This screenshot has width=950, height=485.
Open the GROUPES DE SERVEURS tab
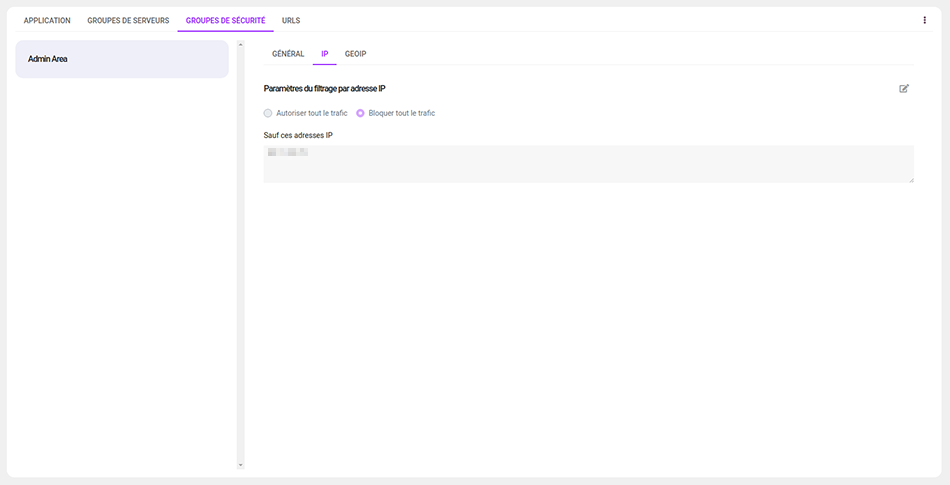128,20
